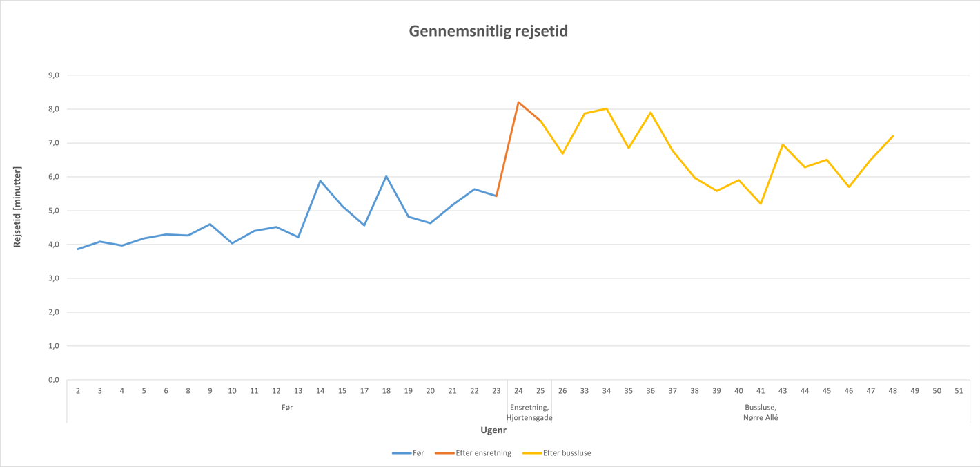This screenshot has height=467, width=980.
Task: Click the 'Efter bussluse' legend text
Action: pos(567,453)
